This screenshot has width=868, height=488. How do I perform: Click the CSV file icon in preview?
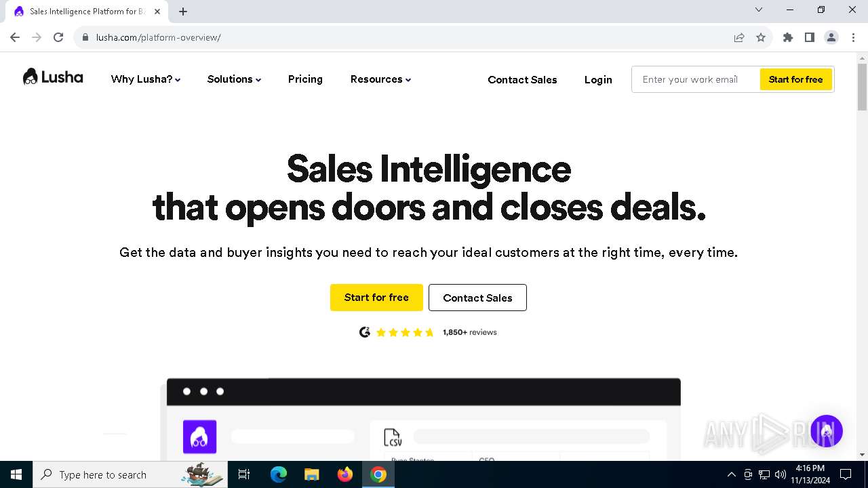tap(393, 438)
